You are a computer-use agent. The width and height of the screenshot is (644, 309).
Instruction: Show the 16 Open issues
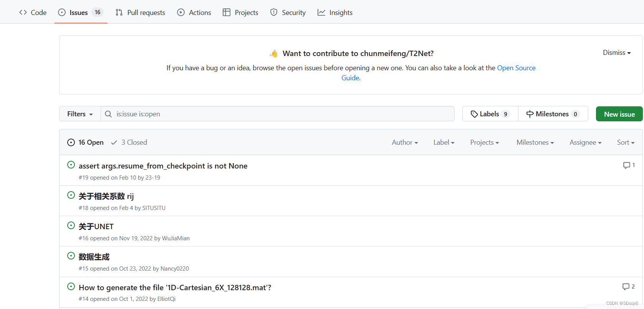click(x=85, y=142)
